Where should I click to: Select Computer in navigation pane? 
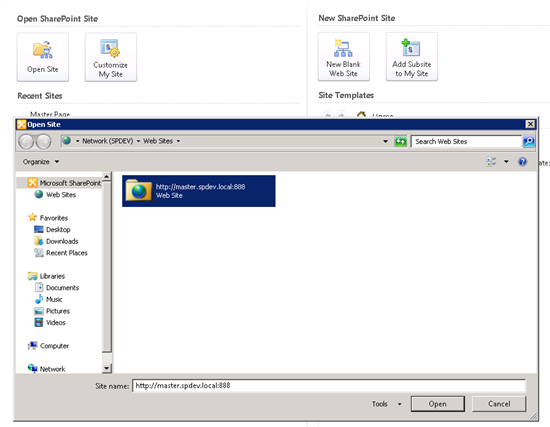48,346
